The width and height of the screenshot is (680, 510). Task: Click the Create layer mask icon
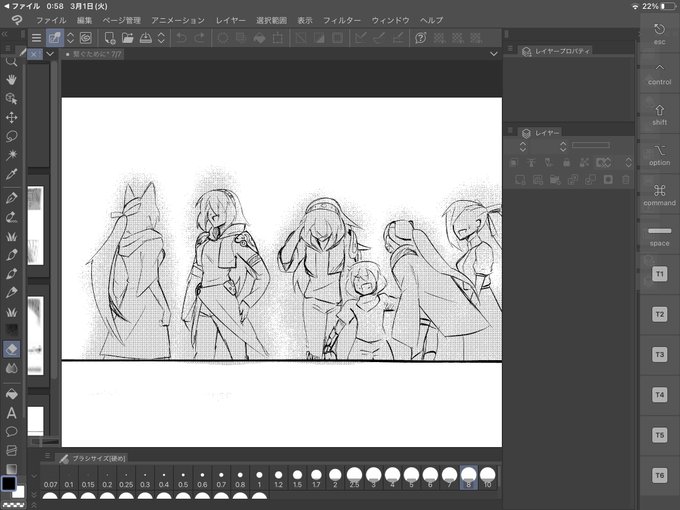click(x=608, y=180)
